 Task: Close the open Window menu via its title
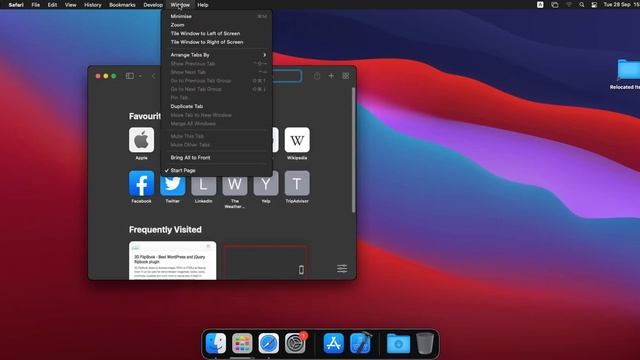(x=180, y=5)
